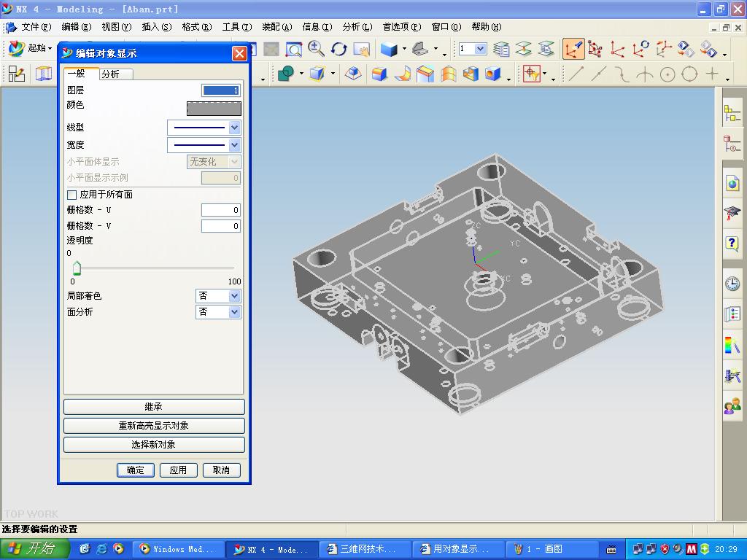Open the 文件(F) menu

[36, 27]
